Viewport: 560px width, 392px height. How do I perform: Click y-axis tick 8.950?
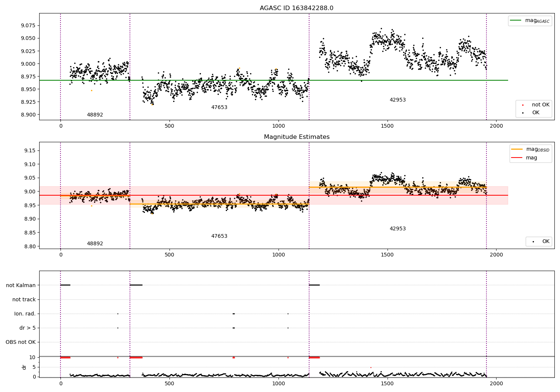click(x=28, y=89)
